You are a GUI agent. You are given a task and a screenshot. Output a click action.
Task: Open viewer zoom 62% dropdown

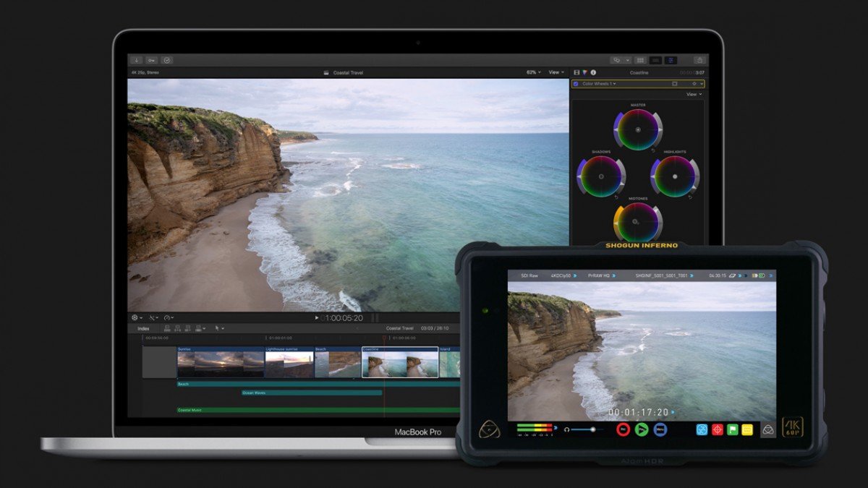535,72
